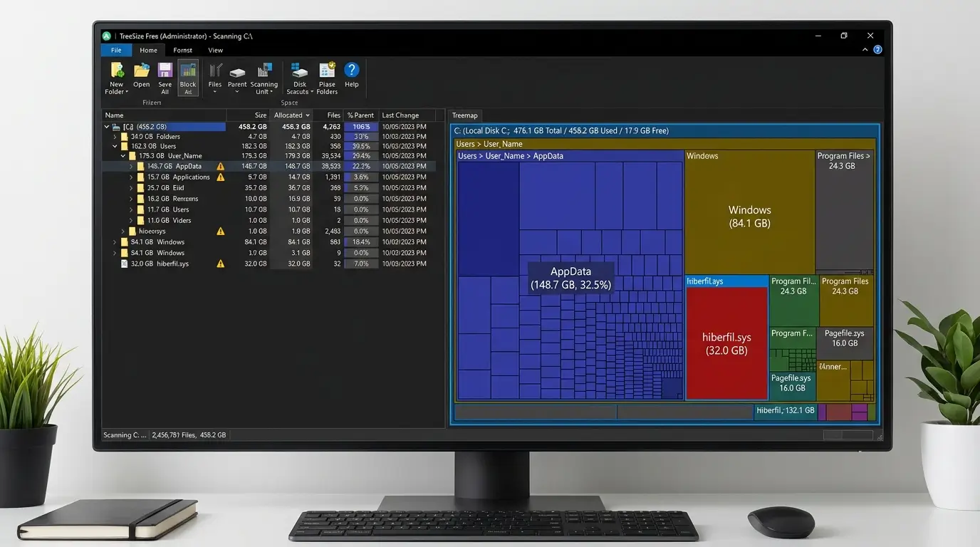980x547 pixels.
Task: Expand the 11.7 GB Users node
Action: point(131,210)
